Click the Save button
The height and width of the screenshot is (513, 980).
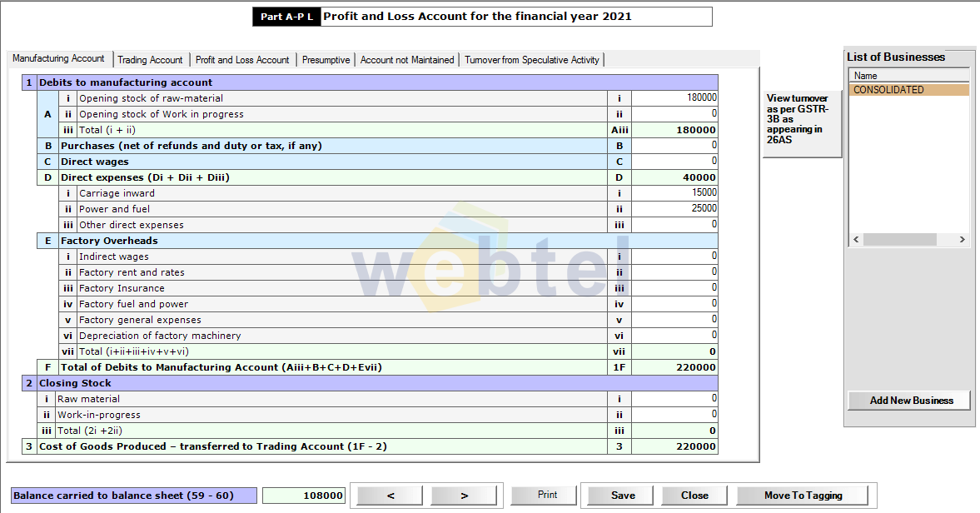tap(623, 496)
